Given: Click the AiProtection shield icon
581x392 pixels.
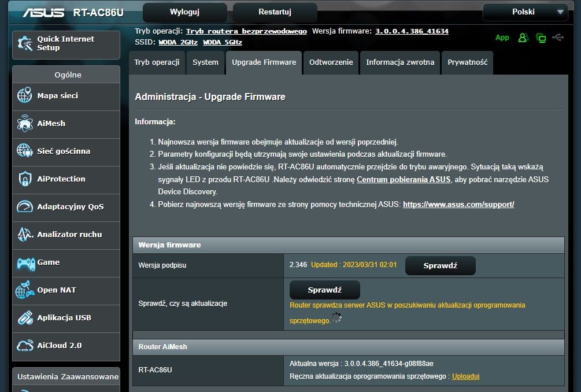Looking at the screenshot, I should click(25, 179).
